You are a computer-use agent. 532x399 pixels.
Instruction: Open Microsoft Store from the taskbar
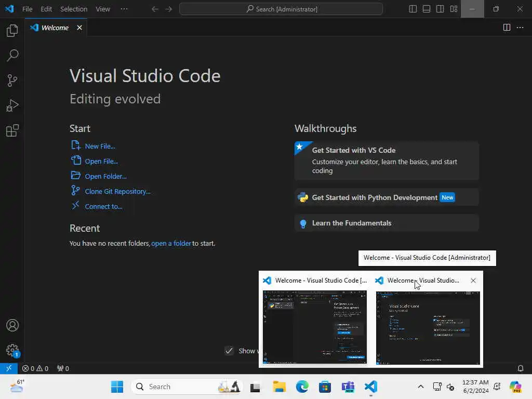[x=325, y=387]
